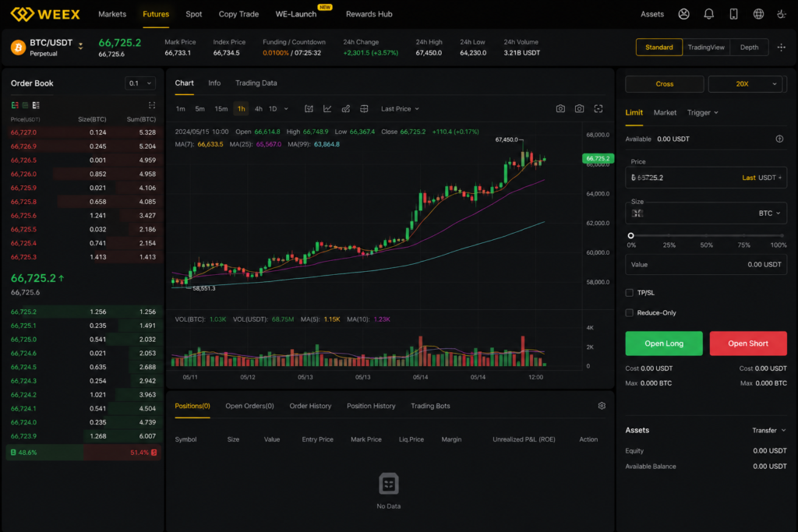Click the Price input field
The image size is (798, 532).
pos(706,178)
